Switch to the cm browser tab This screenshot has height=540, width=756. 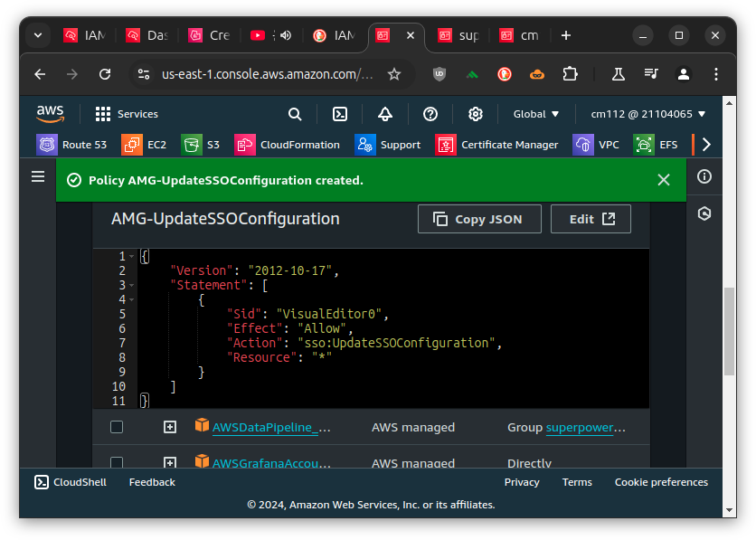click(x=520, y=35)
